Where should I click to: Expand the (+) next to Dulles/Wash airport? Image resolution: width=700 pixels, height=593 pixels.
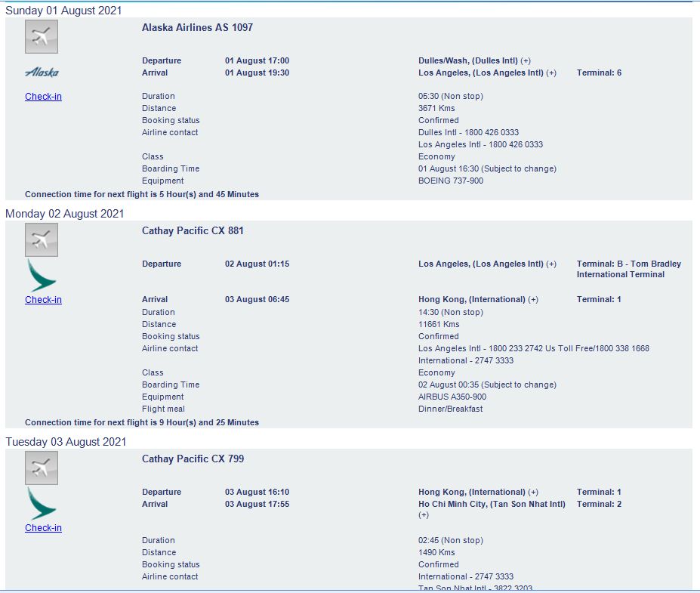[x=526, y=60]
